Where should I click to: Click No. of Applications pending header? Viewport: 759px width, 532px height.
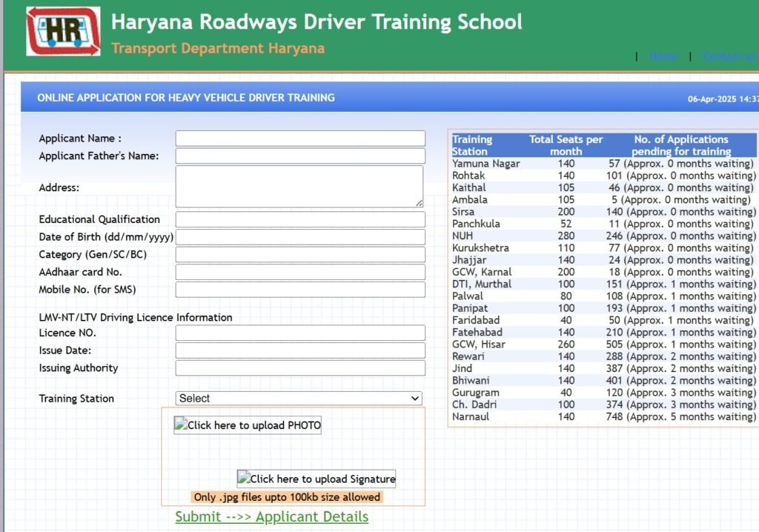tap(681, 145)
